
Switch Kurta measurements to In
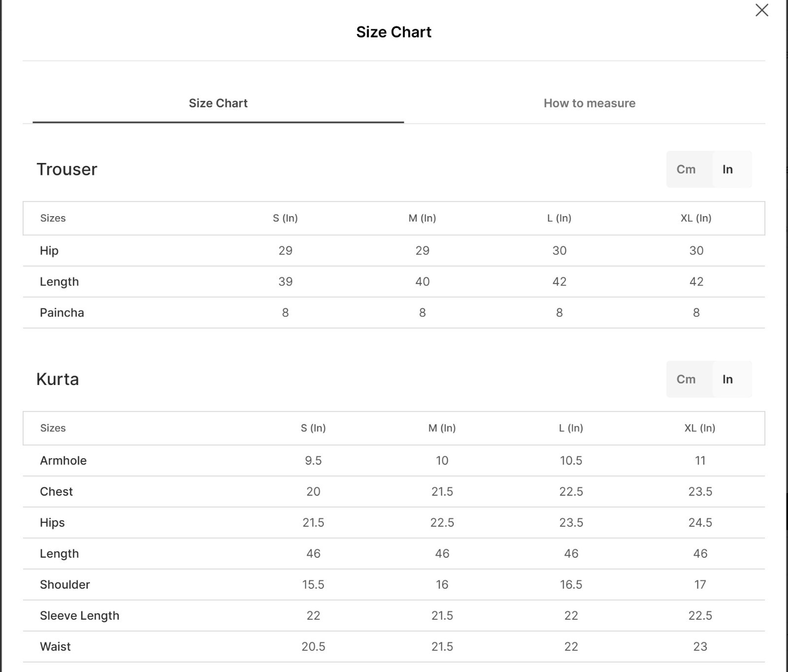point(727,380)
